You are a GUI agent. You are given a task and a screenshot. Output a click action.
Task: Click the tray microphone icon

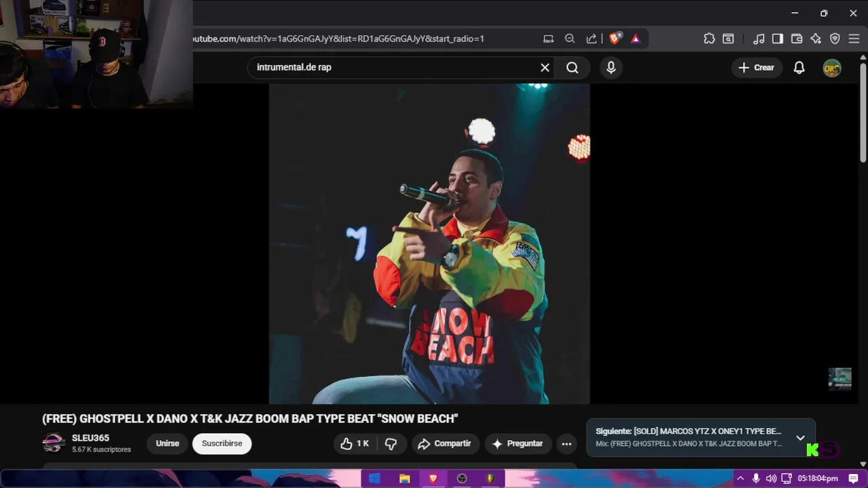click(x=756, y=479)
